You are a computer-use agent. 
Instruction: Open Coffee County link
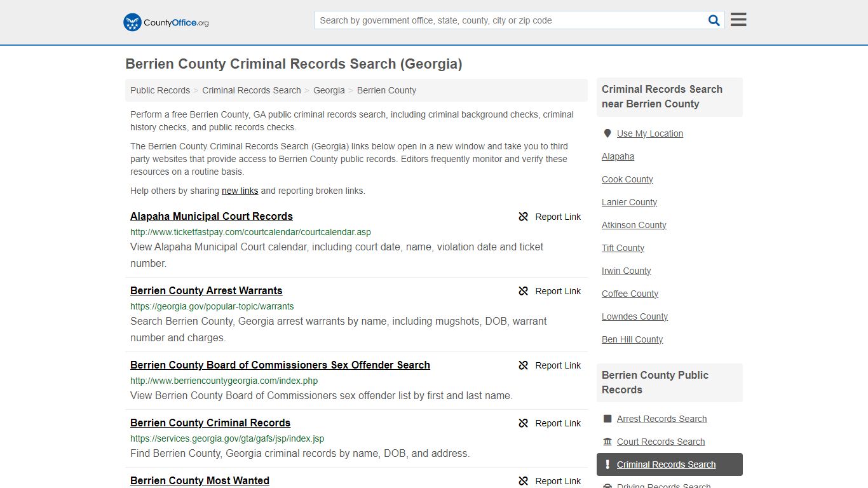(x=630, y=294)
